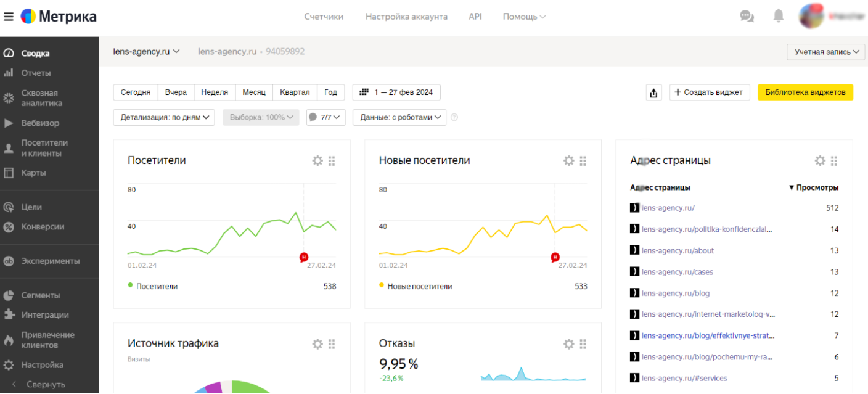Open the lens-agency.ru/politika-konfidencial link
The width and height of the screenshot is (868, 394).
706,229
